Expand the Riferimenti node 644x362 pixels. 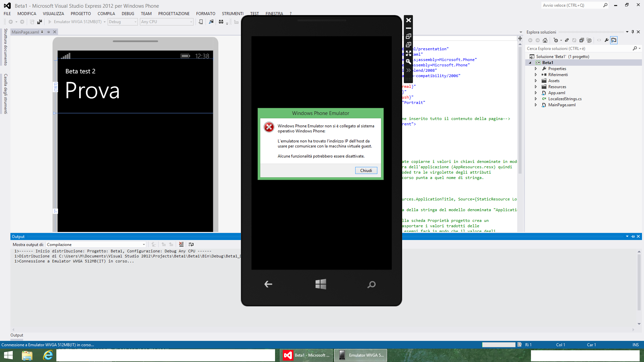pyautogui.click(x=536, y=75)
